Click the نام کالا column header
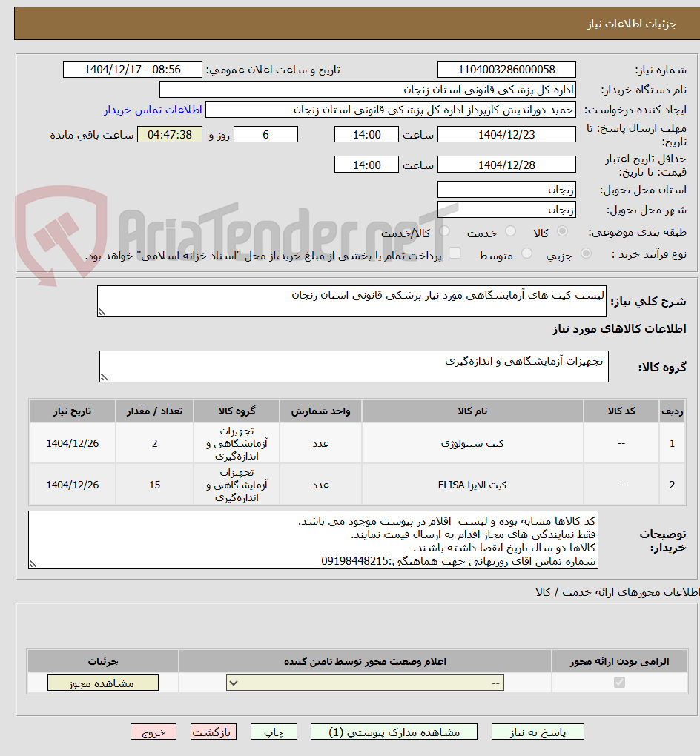This screenshot has width=700, height=756. coord(473,411)
